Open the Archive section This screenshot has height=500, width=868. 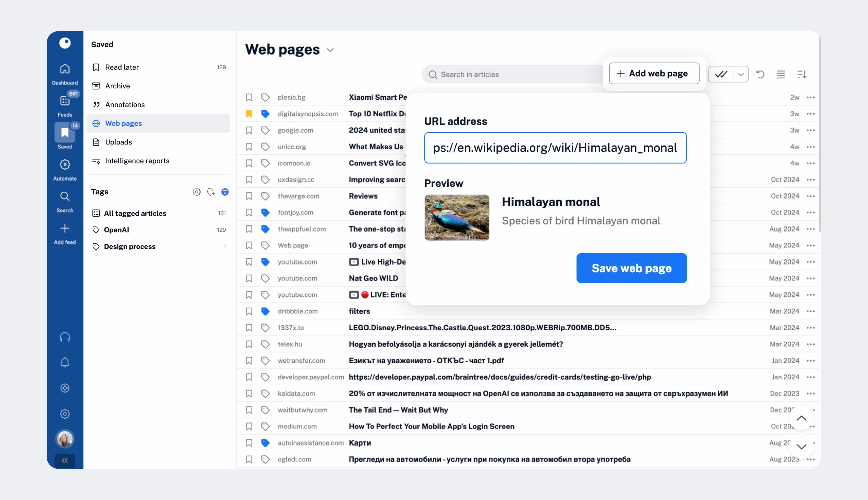(x=159, y=86)
